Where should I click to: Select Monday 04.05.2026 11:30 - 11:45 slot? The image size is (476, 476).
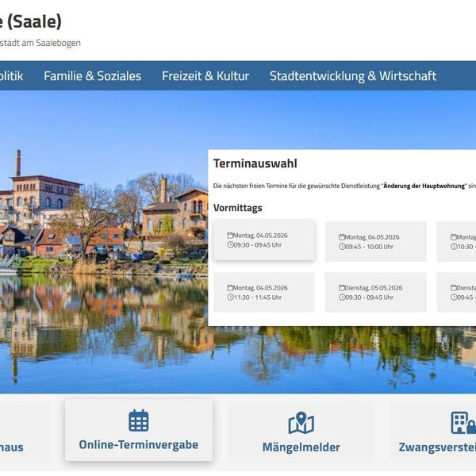pos(264,292)
